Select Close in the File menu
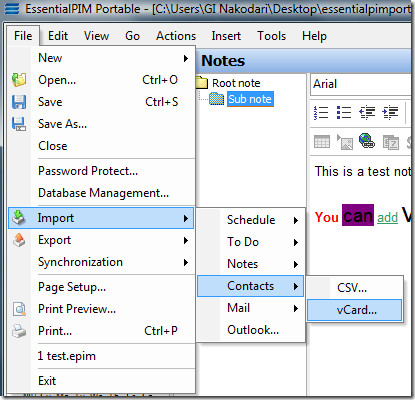Screen dimensions: 415x400 [101, 146]
